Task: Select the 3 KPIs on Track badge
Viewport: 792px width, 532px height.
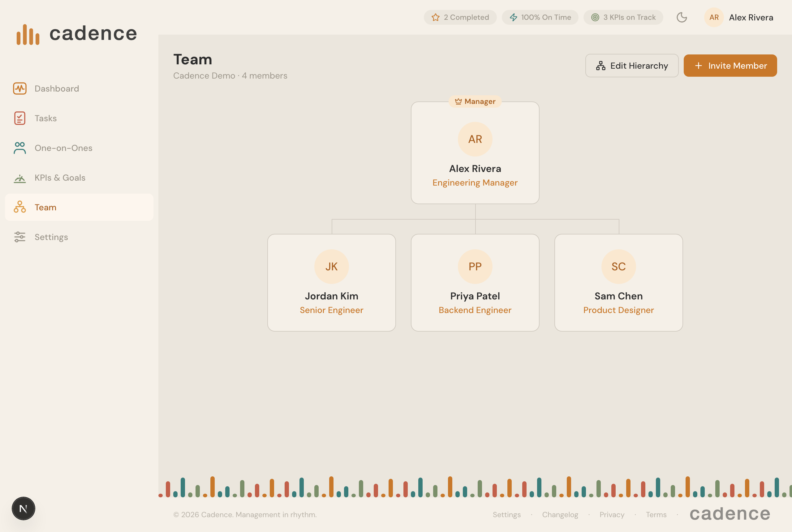Action: pos(623,17)
